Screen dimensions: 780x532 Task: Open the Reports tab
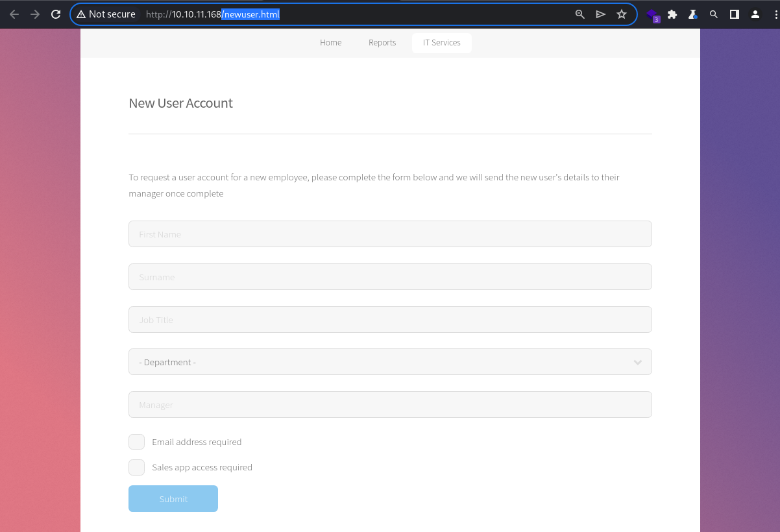click(x=382, y=43)
